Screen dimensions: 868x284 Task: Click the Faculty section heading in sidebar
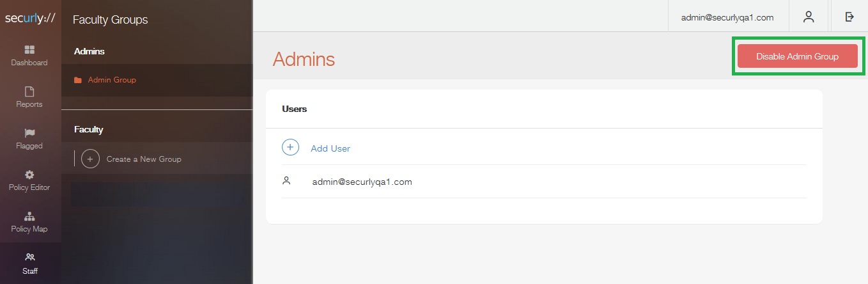[x=89, y=129]
